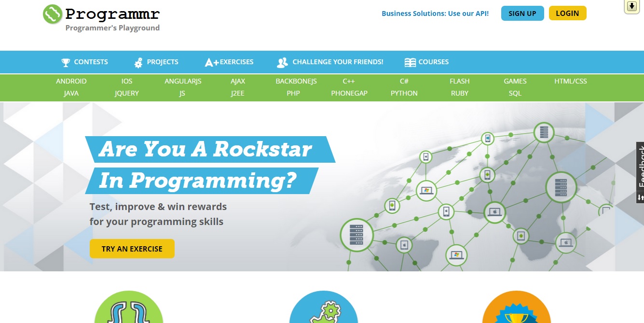
Task: Select the JQUERY category
Action: (x=127, y=93)
